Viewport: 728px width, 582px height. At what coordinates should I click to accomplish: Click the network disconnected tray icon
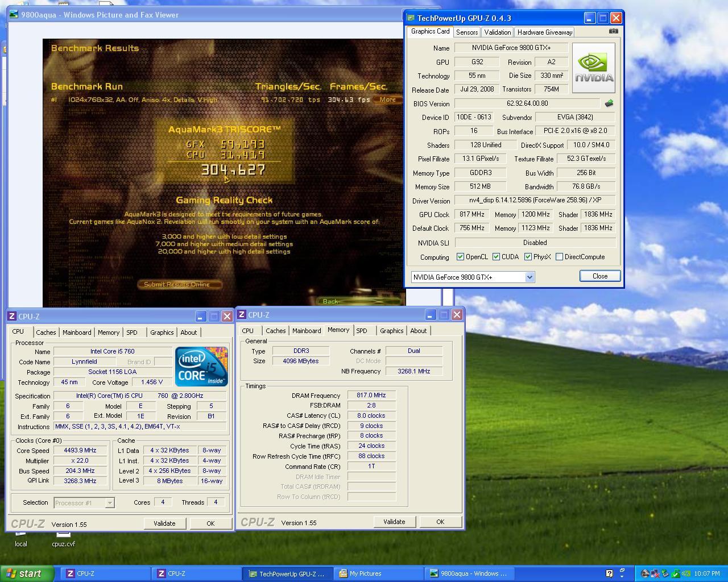tap(655, 573)
